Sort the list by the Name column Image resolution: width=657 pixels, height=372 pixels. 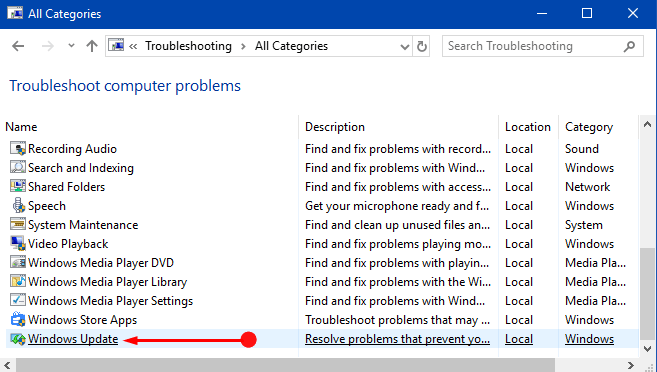point(21,127)
